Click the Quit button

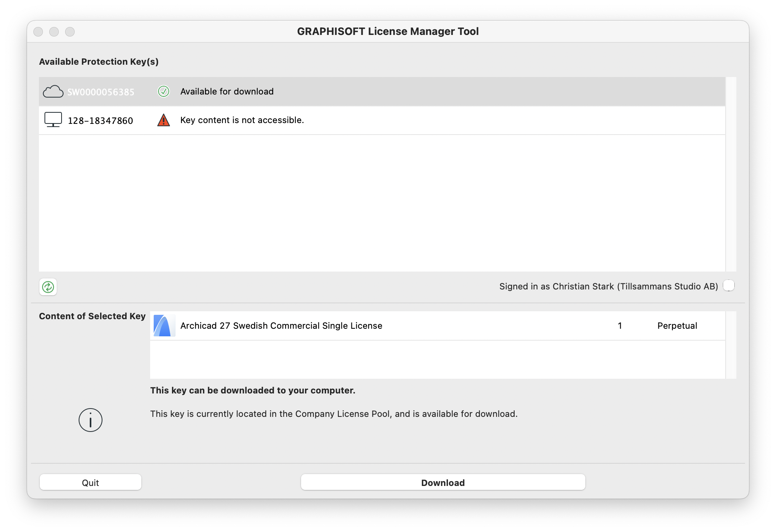[x=91, y=482]
